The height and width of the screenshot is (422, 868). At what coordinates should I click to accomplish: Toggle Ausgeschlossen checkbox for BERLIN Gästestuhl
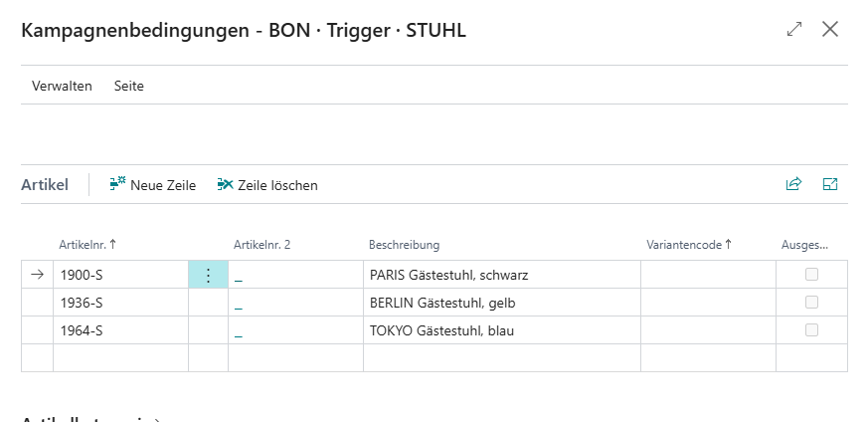click(812, 303)
